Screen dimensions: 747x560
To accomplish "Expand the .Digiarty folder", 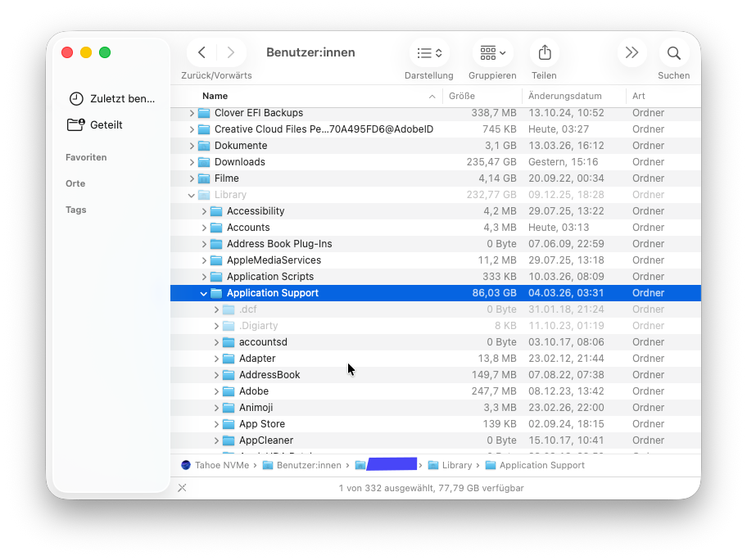I will [216, 326].
